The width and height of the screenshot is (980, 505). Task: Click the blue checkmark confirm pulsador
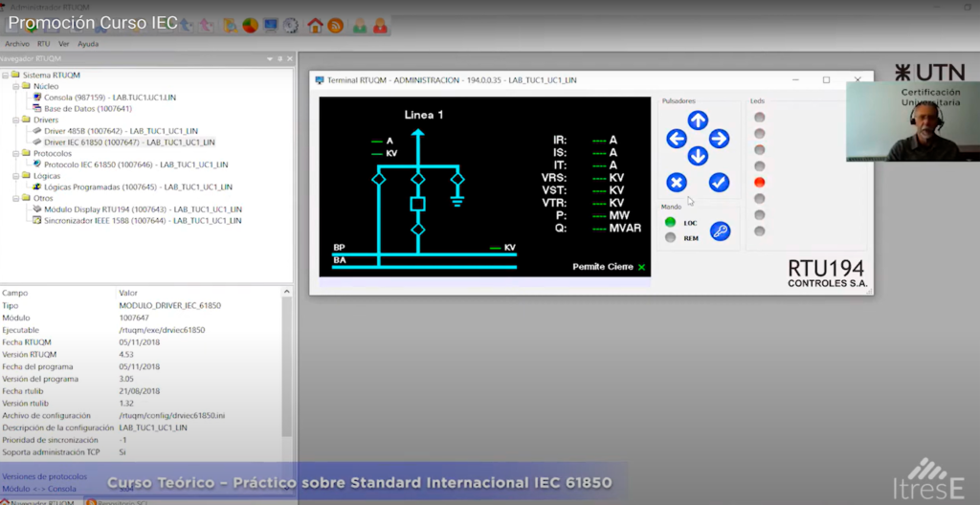click(719, 183)
